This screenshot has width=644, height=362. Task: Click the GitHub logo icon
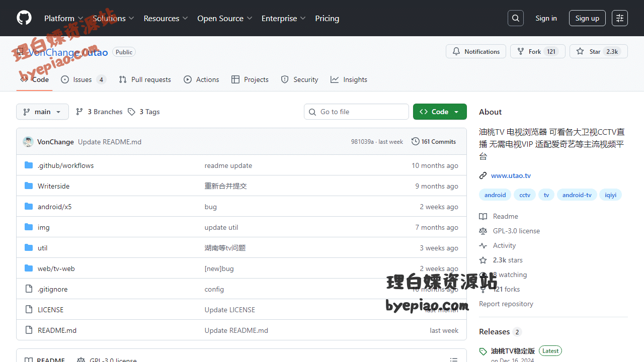point(24,18)
